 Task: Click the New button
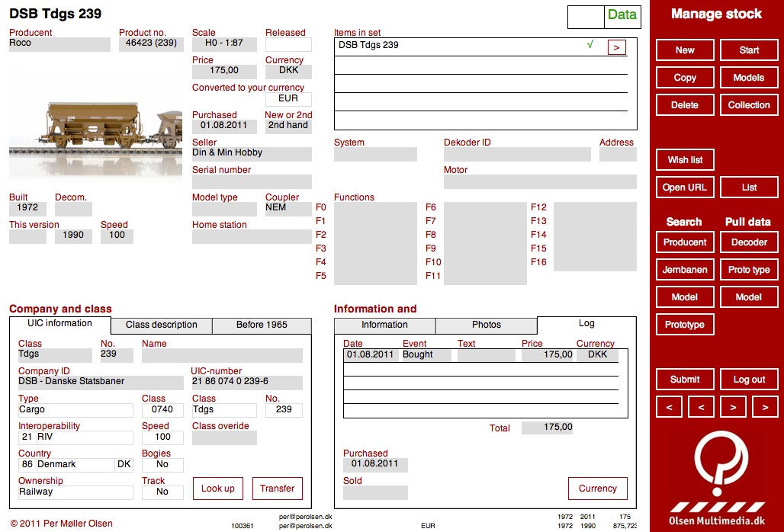[x=685, y=50]
